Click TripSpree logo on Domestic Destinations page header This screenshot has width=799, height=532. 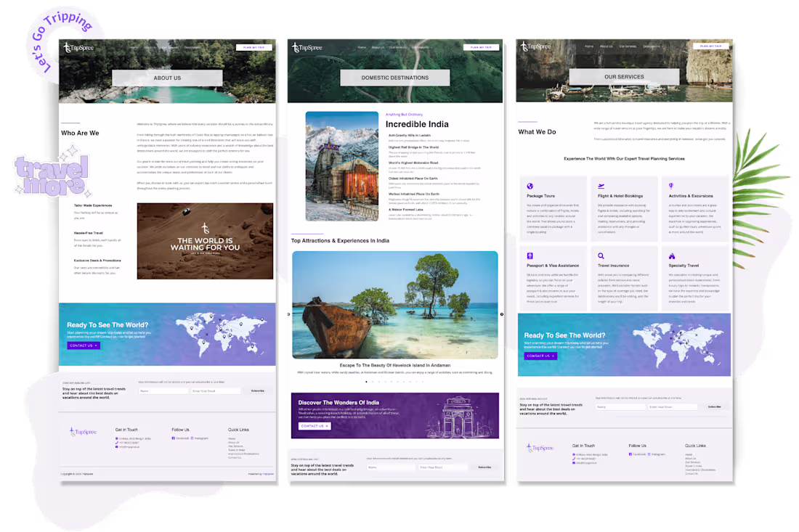point(307,48)
